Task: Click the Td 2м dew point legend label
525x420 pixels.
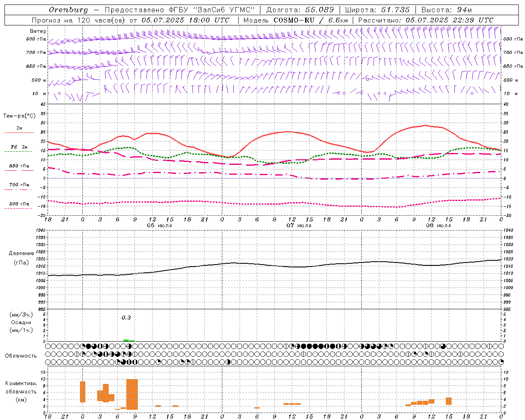Action: 19,147
